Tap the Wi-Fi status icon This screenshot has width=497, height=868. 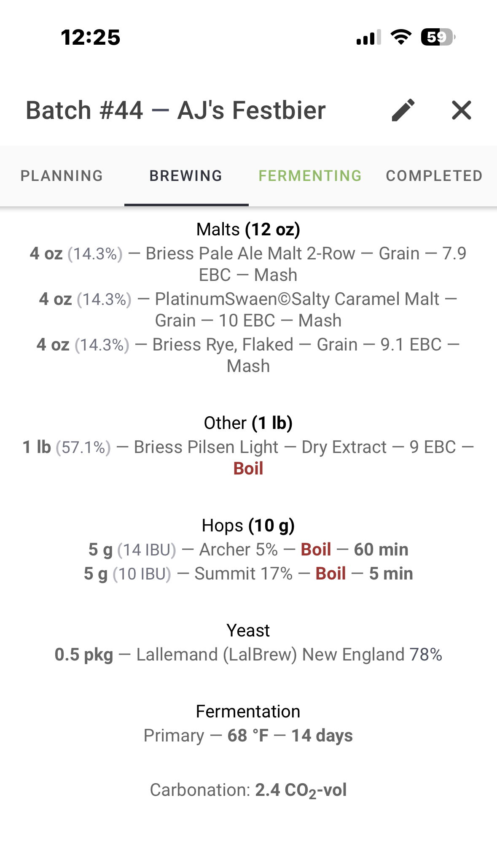(401, 37)
